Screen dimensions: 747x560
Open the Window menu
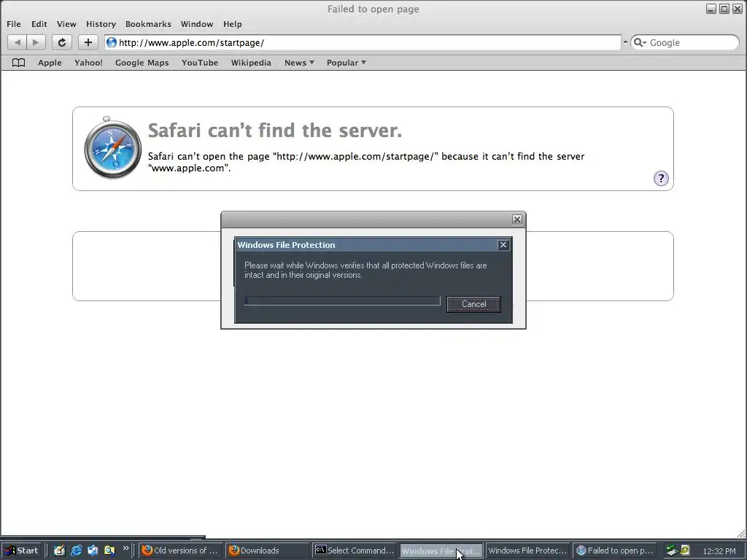coord(197,24)
